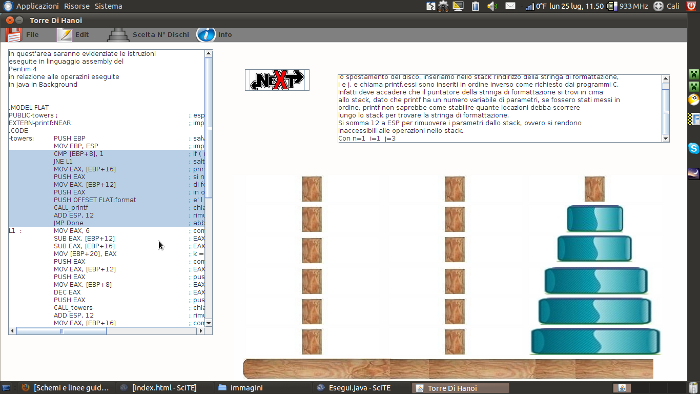The height and width of the screenshot is (394, 700).
Task: Click the tower icon beside Scelta N° Dischi
Action: (118, 35)
